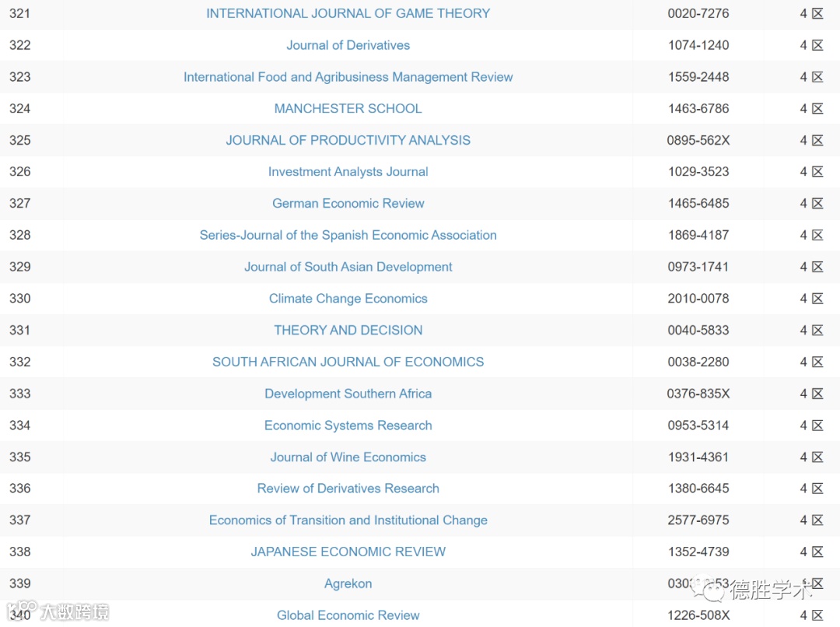Click row number 339
This screenshot has width=840, height=627.
(x=19, y=583)
